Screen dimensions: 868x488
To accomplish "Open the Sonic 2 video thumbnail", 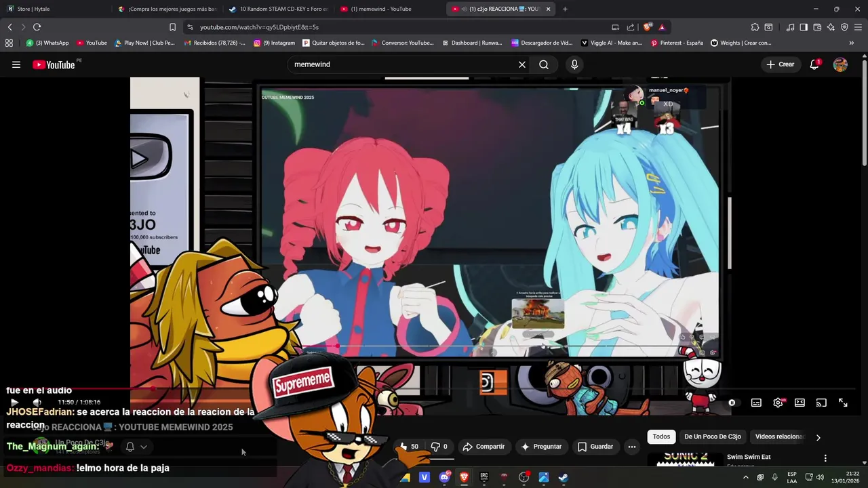I will pos(685,458).
